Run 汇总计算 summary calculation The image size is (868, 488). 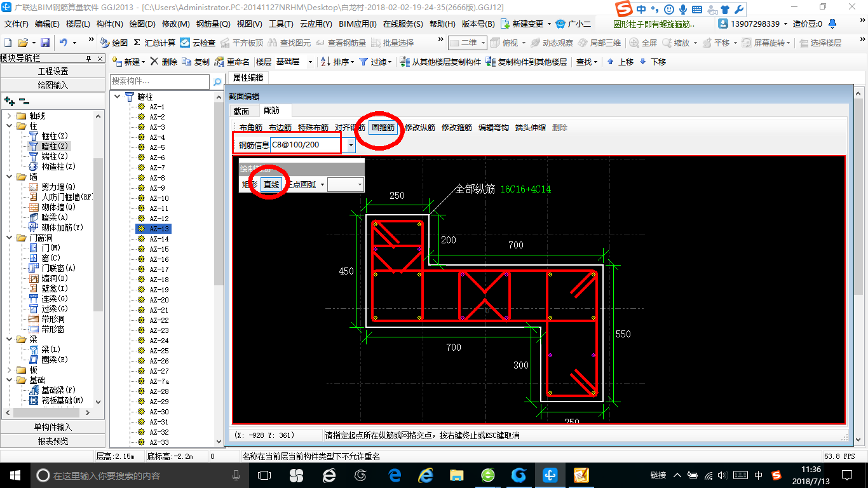click(x=154, y=43)
